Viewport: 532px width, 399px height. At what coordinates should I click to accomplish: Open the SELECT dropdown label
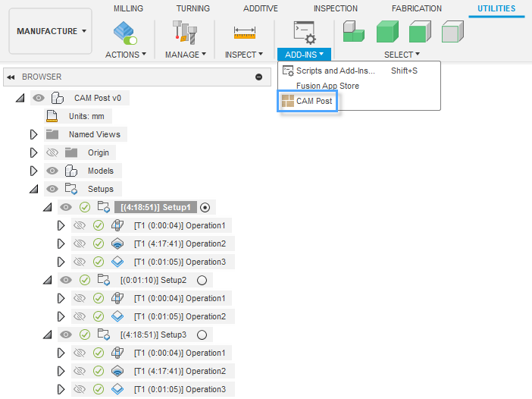(402, 55)
